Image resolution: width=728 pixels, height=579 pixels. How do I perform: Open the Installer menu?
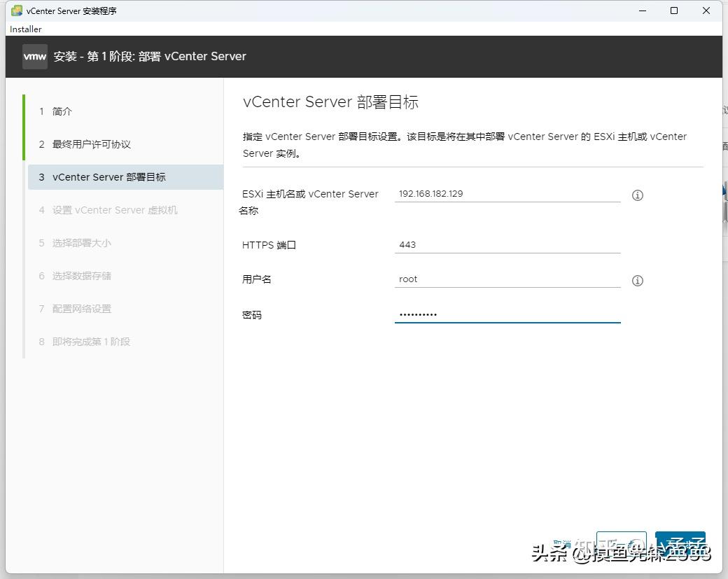(x=25, y=29)
